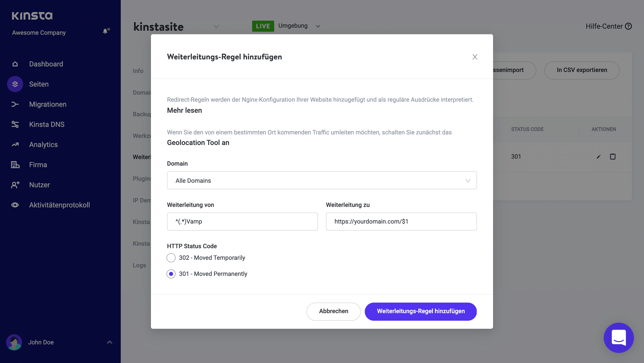Open the Alle Domains dropdown

click(321, 180)
